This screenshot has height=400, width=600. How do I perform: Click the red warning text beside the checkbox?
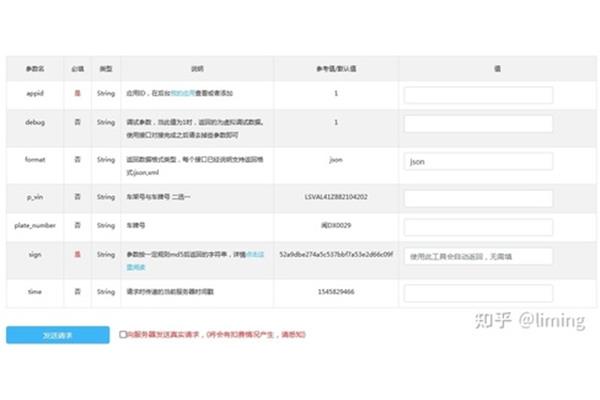tap(216, 335)
